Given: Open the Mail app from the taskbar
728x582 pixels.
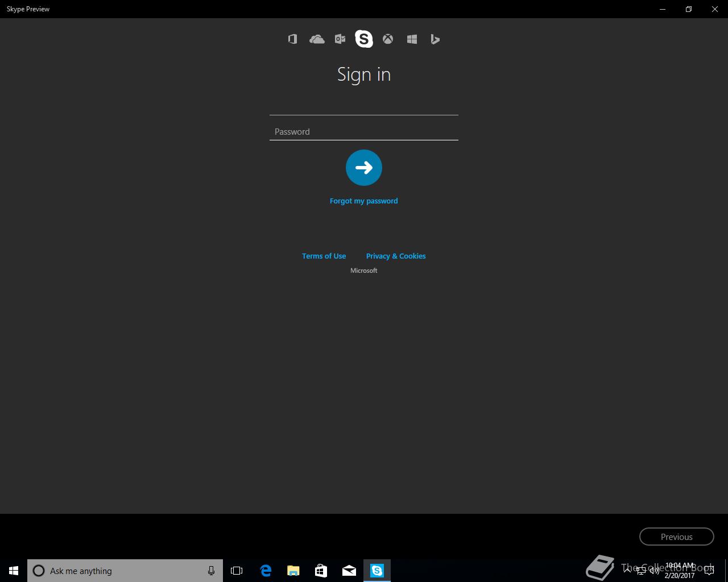Looking at the screenshot, I should point(349,571).
